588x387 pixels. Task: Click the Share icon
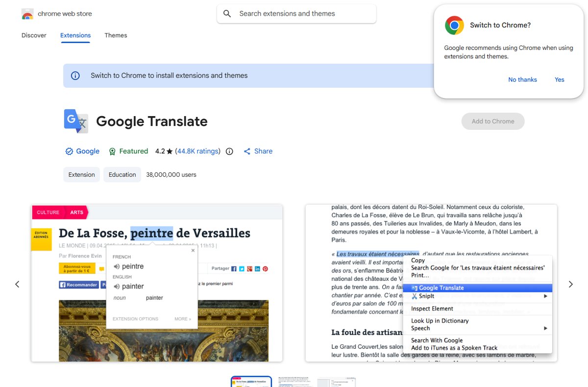(247, 151)
